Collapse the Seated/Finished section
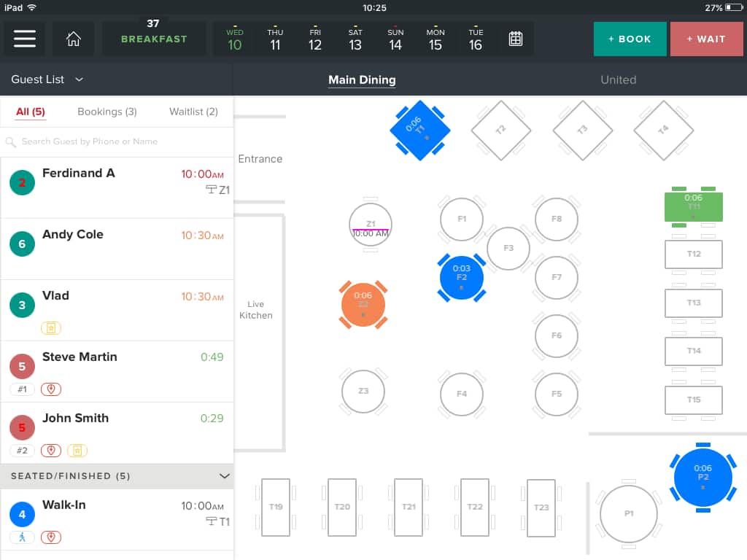The height and width of the screenshot is (560, 747). pyautogui.click(x=224, y=476)
